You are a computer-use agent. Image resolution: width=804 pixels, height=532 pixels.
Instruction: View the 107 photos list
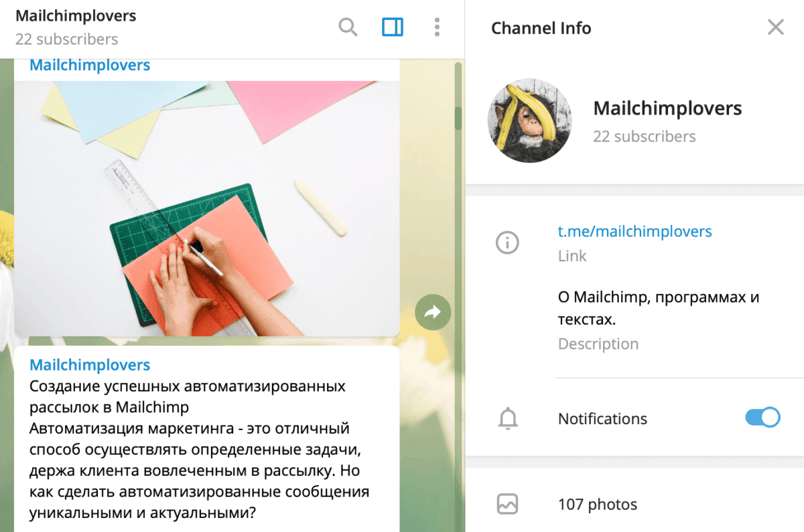click(x=598, y=504)
